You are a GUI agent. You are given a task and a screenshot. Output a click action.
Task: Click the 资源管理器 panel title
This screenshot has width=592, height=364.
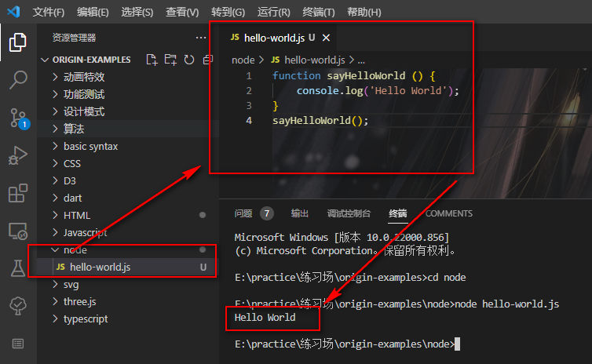(74, 38)
